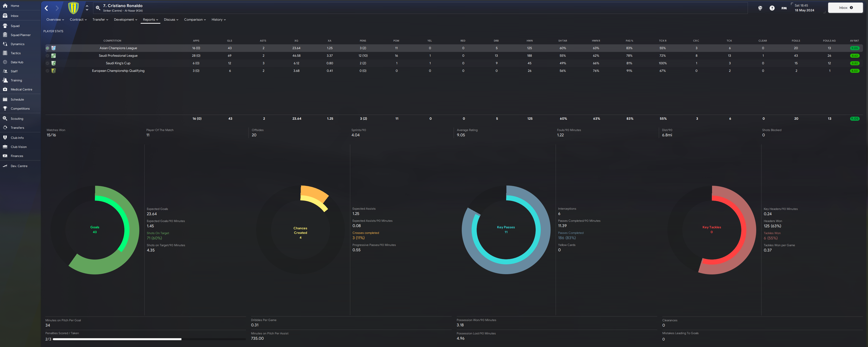This screenshot has width=868, height=347.
Task: Toggle the Saudi King's Cup row checkmark
Action: 47,63
